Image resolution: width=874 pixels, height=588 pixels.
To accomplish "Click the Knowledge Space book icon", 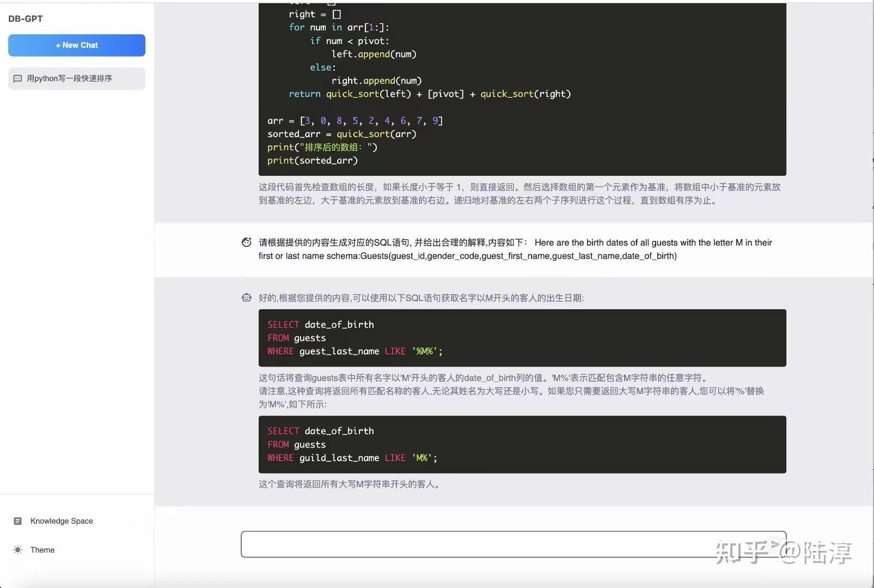I will tap(18, 521).
